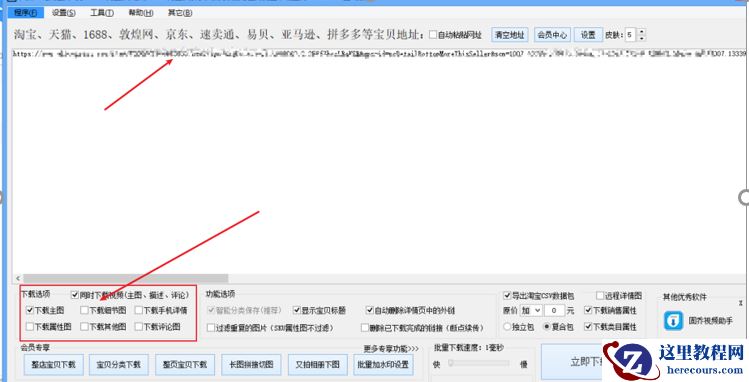Click the 整店宝贝下载 button
This screenshot has width=749, height=382.
click(54, 365)
